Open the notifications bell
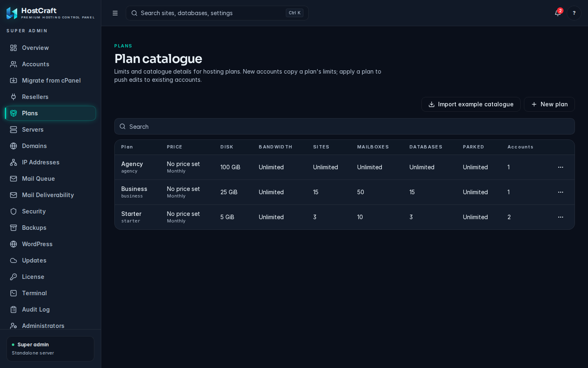The image size is (588, 368). (x=558, y=13)
